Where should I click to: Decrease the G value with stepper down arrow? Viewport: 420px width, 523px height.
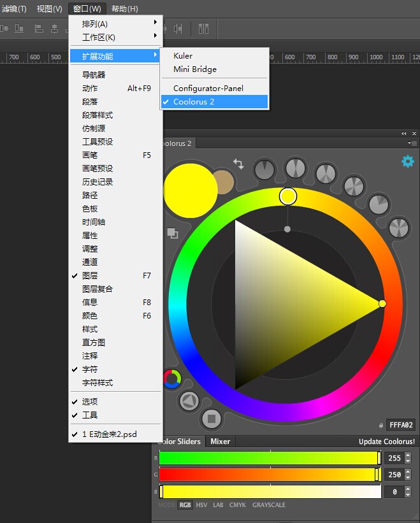coord(408,477)
